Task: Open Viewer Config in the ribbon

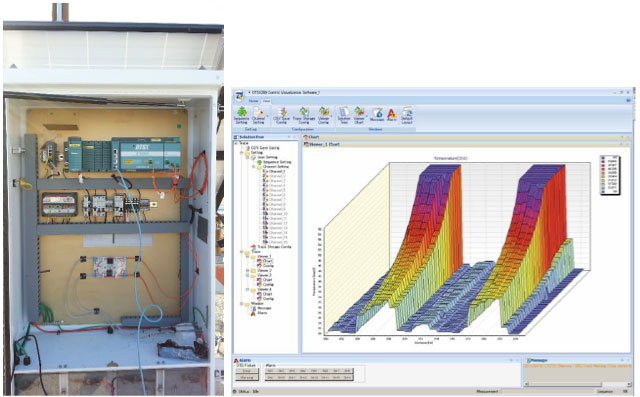Action: coord(323,115)
